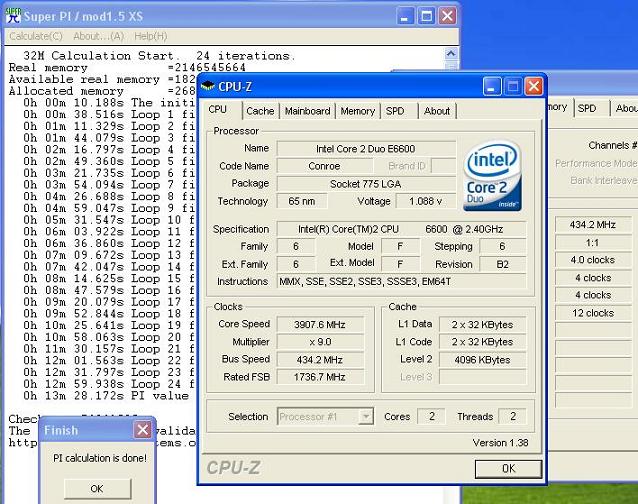The height and width of the screenshot is (504, 638).
Task: Select the CPU tab in CPU-Z
Action: coord(217,109)
